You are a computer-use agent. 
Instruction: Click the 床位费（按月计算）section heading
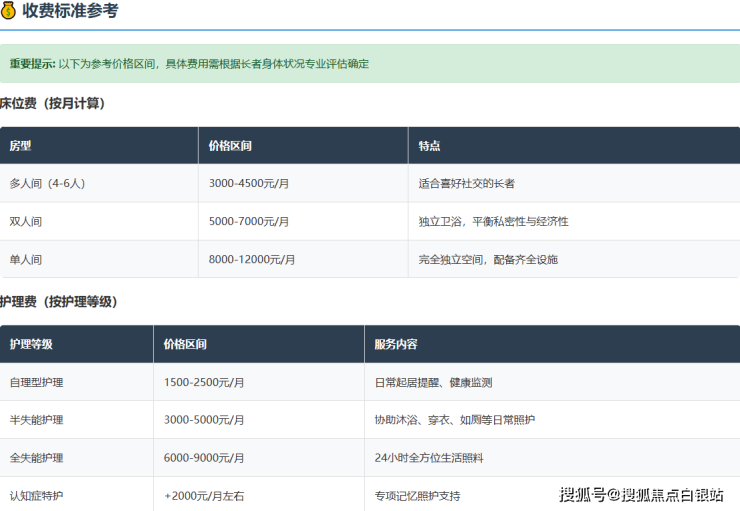pyautogui.click(x=52, y=103)
